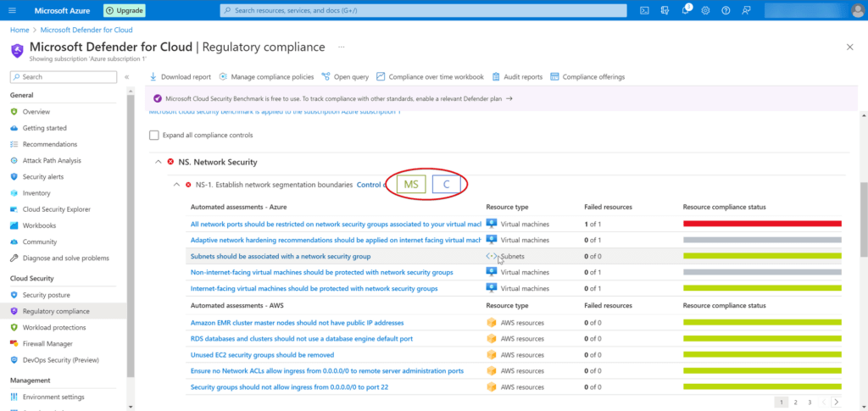Open 'Internet-facing virtual machines' assessment link
868x411 pixels.
314,289
